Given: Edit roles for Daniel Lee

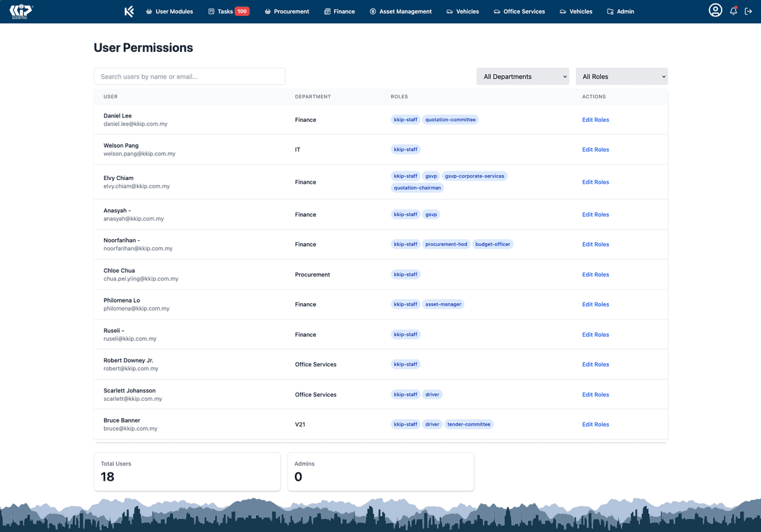Looking at the screenshot, I should click(595, 120).
